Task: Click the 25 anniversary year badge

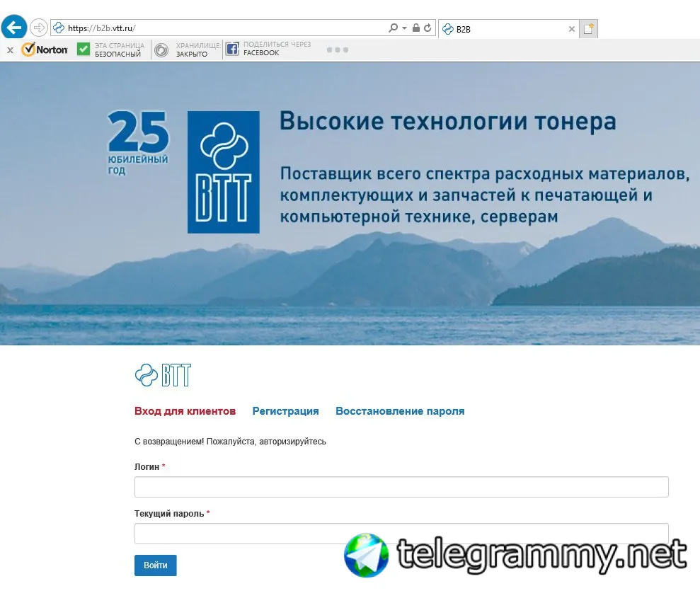Action: pos(138,143)
